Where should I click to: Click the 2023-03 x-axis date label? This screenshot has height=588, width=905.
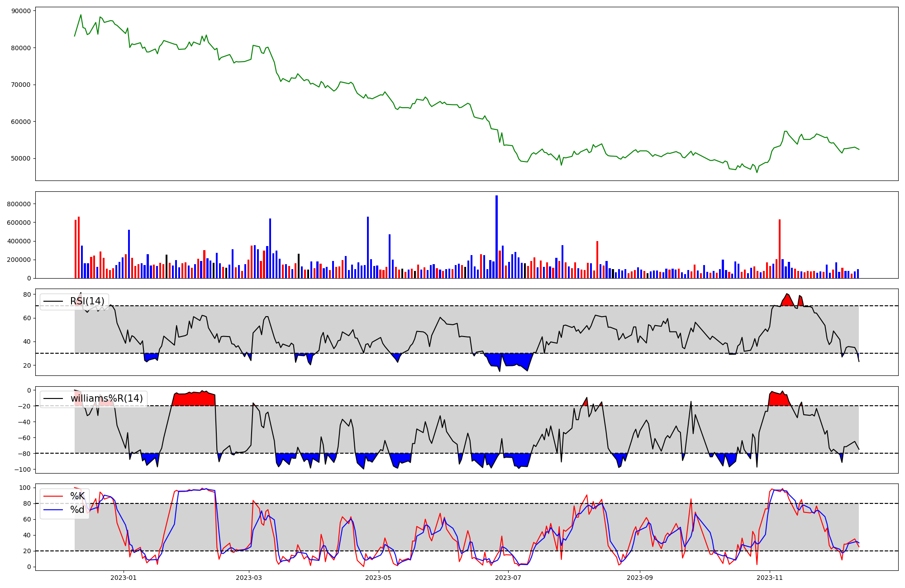coord(249,578)
